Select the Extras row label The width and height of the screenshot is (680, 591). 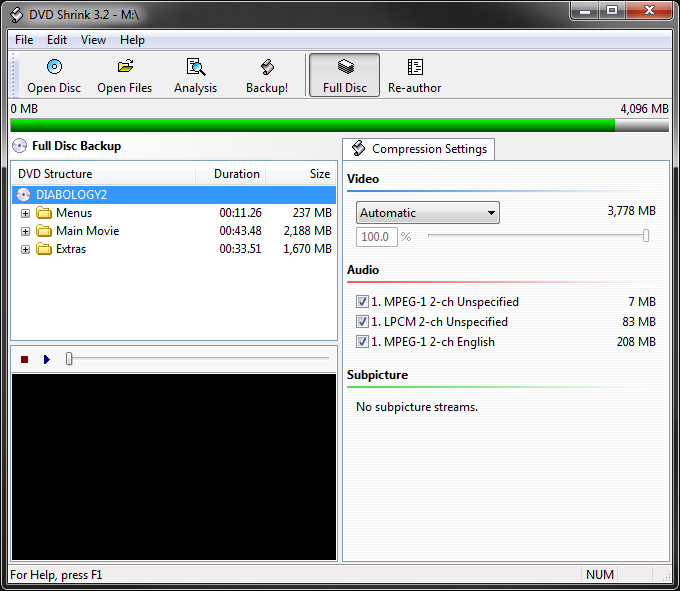tap(71, 249)
